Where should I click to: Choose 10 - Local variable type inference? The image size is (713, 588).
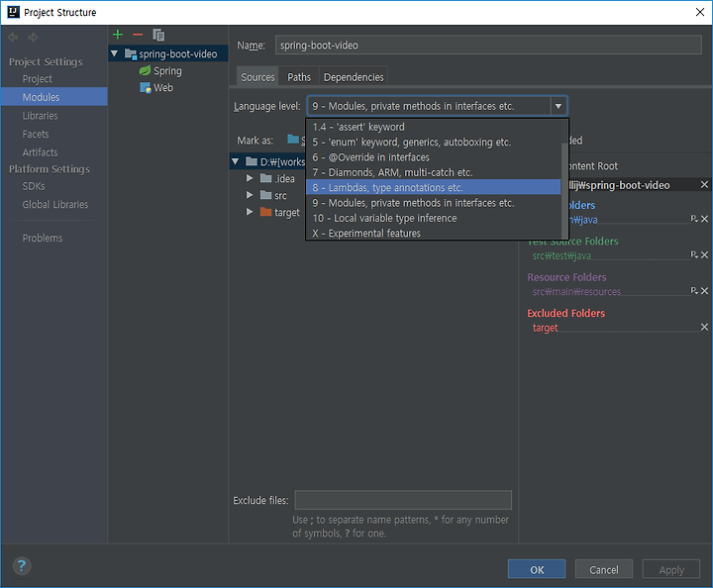point(434,218)
